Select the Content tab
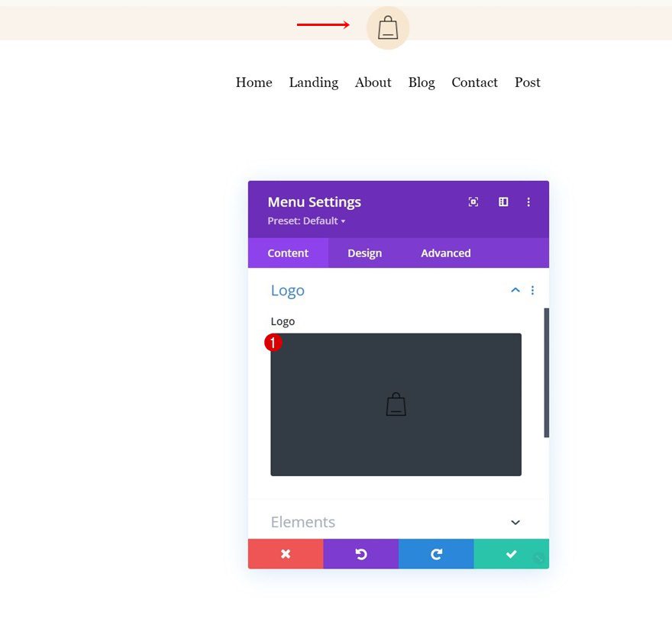The height and width of the screenshot is (628, 672). (288, 253)
